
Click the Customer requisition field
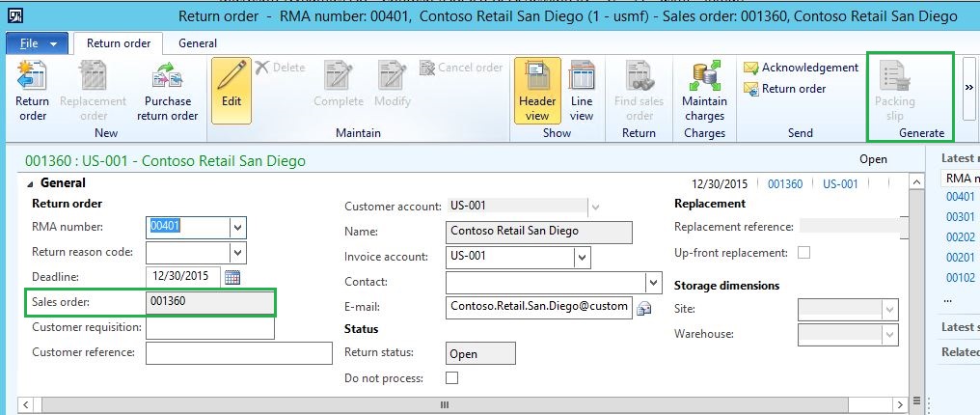click(210, 327)
